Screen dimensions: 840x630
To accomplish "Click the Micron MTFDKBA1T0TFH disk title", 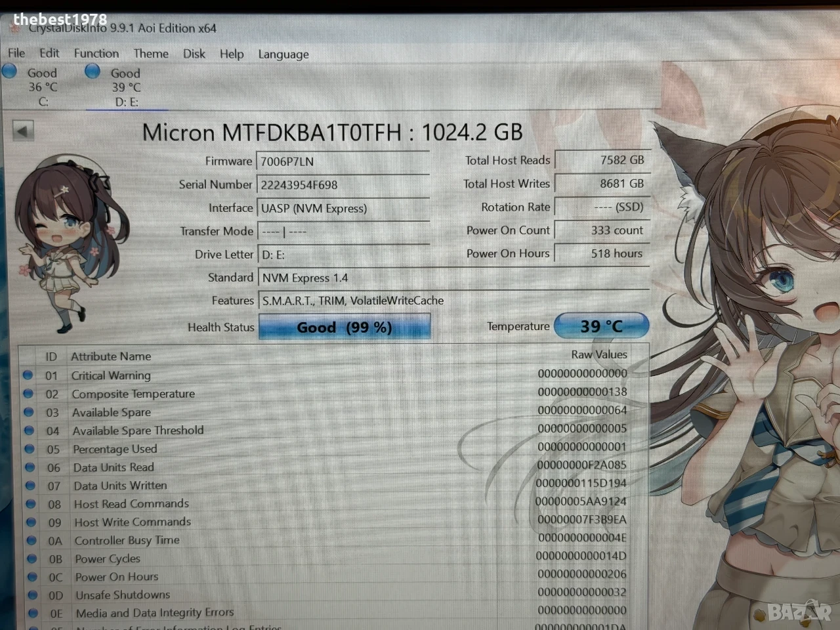I will point(333,133).
